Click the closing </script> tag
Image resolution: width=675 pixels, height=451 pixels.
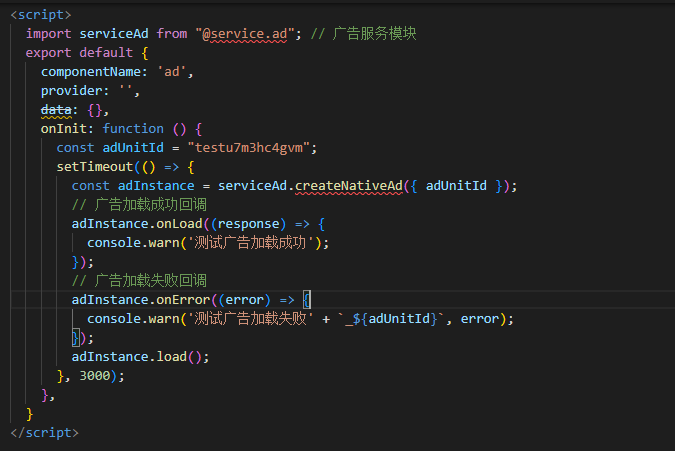coord(44,433)
